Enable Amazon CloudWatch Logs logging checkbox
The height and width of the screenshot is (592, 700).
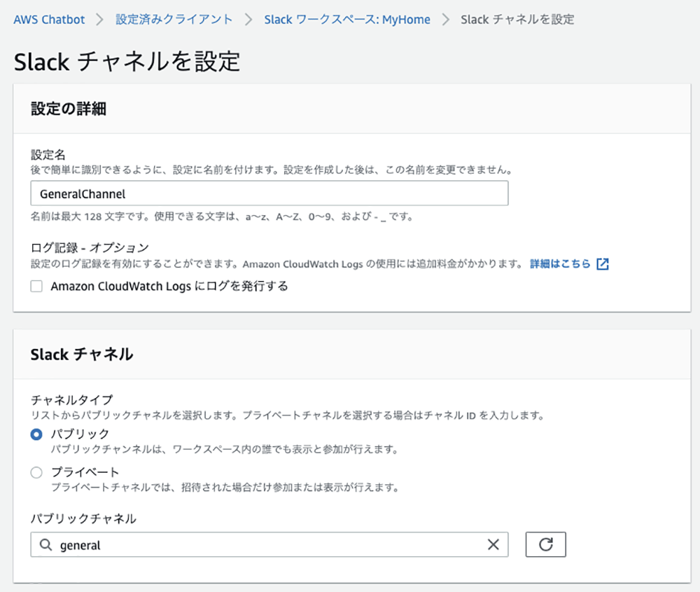click(36, 286)
